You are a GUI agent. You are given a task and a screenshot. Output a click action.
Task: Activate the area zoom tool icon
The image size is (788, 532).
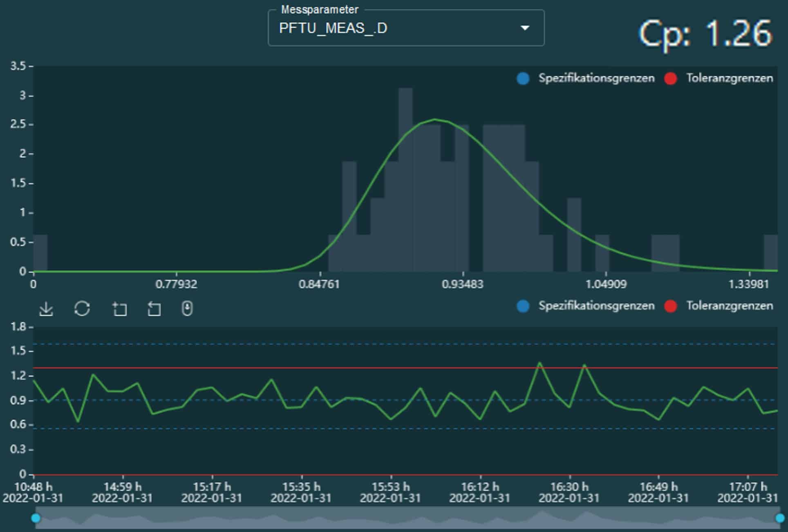click(119, 309)
